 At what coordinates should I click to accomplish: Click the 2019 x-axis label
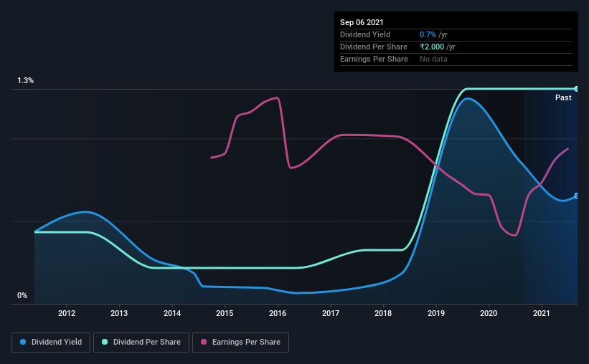[x=436, y=313]
